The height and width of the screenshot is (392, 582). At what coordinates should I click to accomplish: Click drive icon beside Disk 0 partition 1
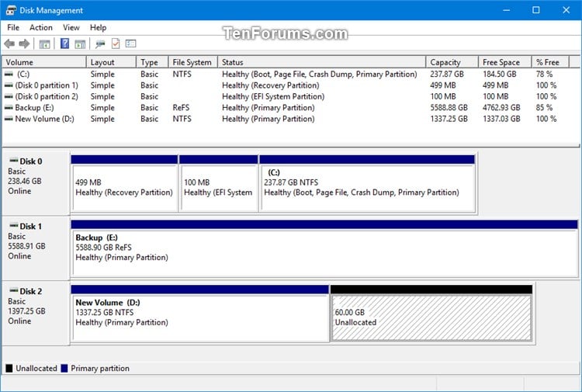9,85
